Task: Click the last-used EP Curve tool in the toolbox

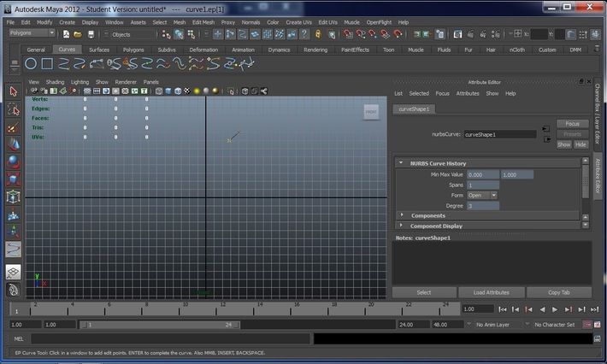Action: [x=13, y=250]
